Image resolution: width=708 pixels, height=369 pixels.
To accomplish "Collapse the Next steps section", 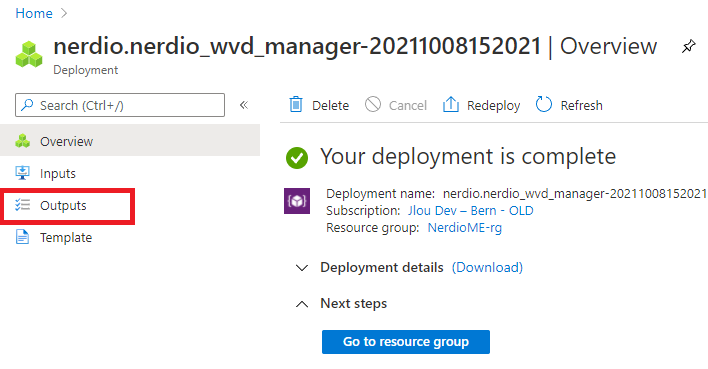I will 302,304.
